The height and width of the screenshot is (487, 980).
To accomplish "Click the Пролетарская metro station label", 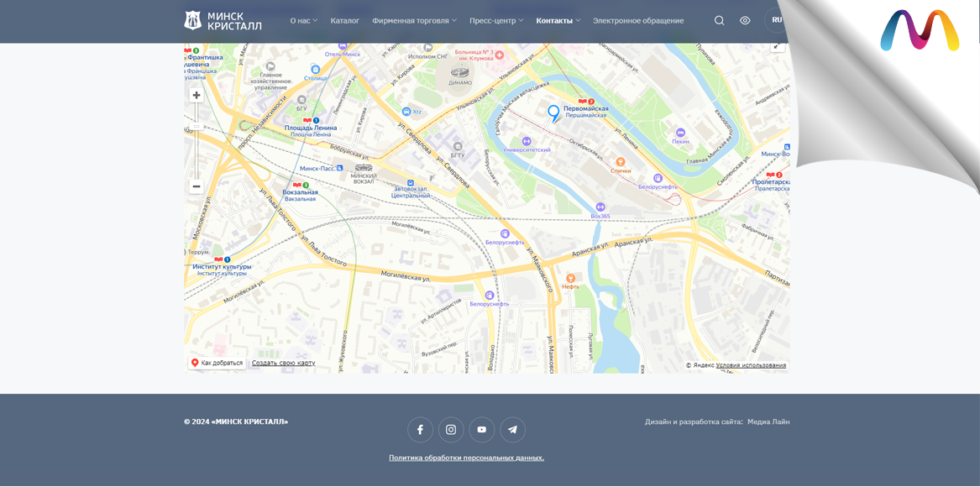I will click(x=772, y=182).
